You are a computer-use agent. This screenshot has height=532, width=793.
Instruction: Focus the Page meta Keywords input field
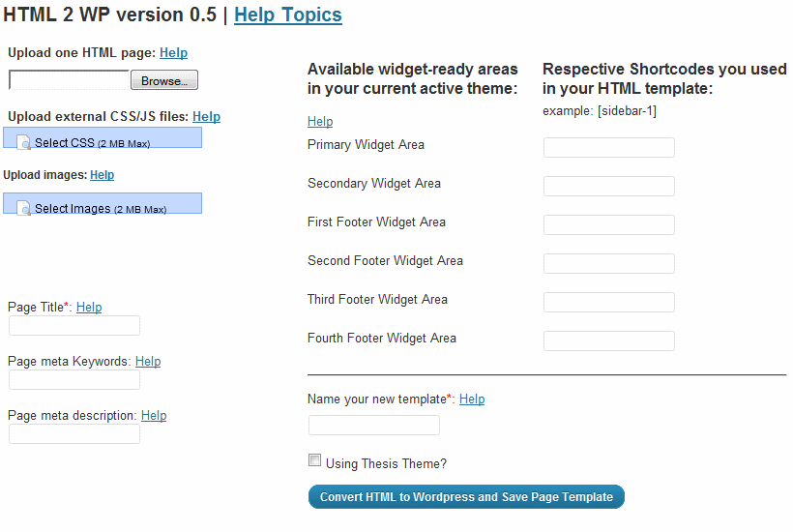[x=74, y=380]
